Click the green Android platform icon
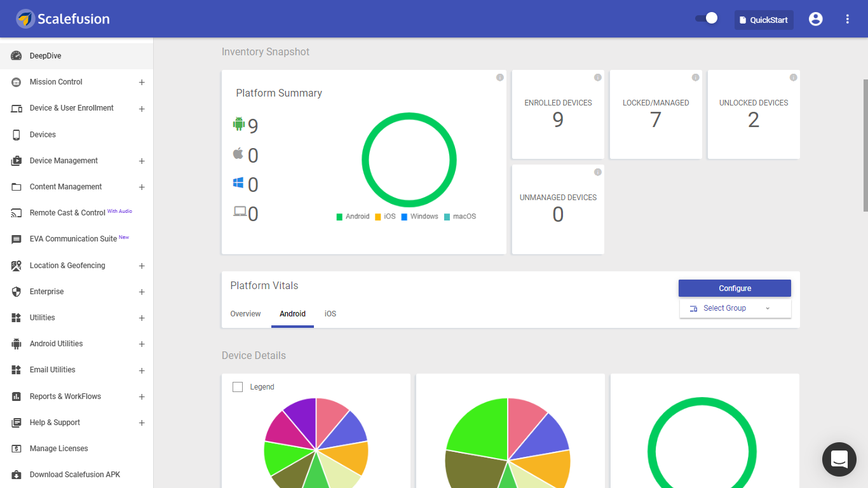This screenshot has width=868, height=488. click(239, 124)
